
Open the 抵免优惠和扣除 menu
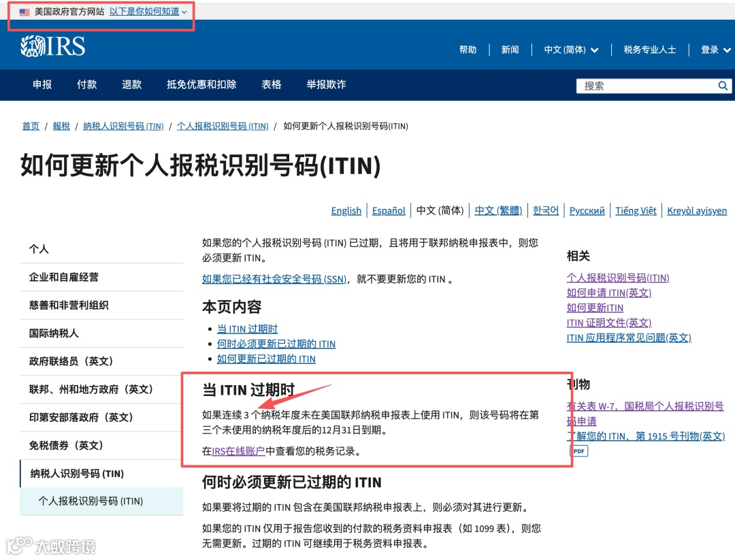pos(201,84)
